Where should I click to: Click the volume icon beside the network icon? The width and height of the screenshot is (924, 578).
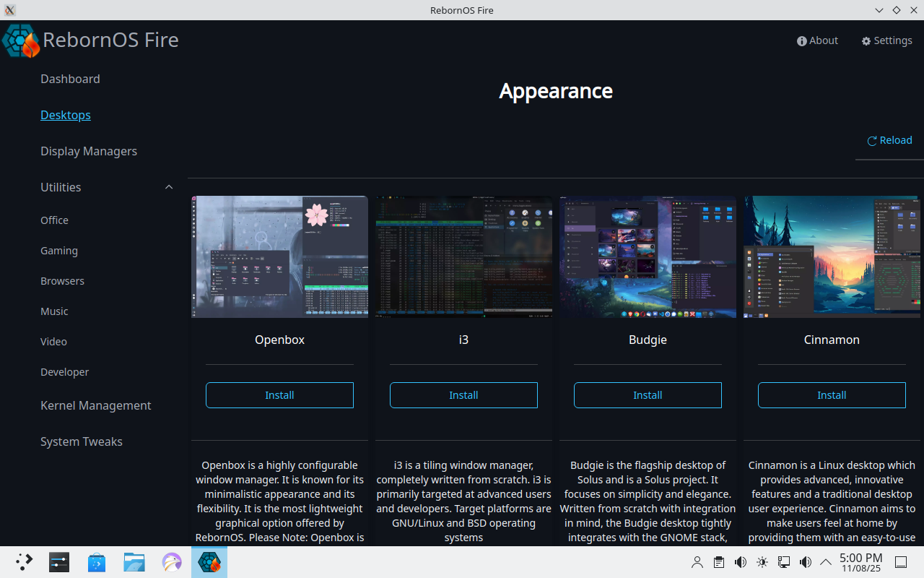[806, 562]
